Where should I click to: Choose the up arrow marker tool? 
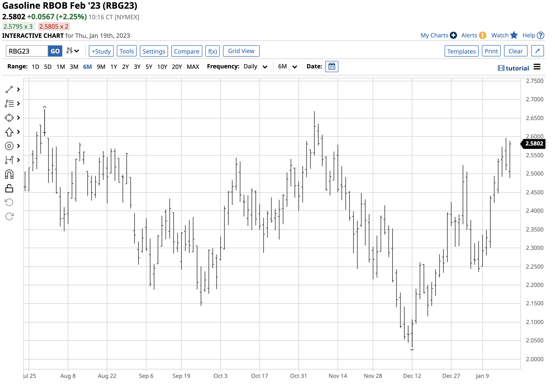[x=9, y=132]
